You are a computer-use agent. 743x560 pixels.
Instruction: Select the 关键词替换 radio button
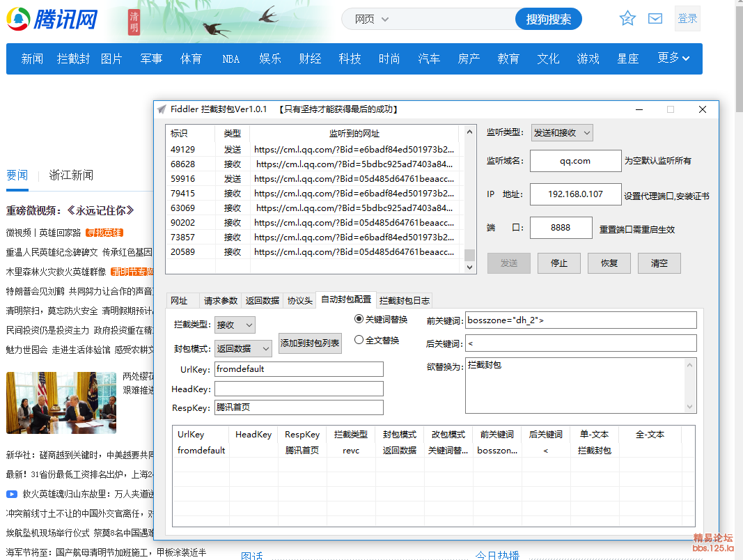359,319
